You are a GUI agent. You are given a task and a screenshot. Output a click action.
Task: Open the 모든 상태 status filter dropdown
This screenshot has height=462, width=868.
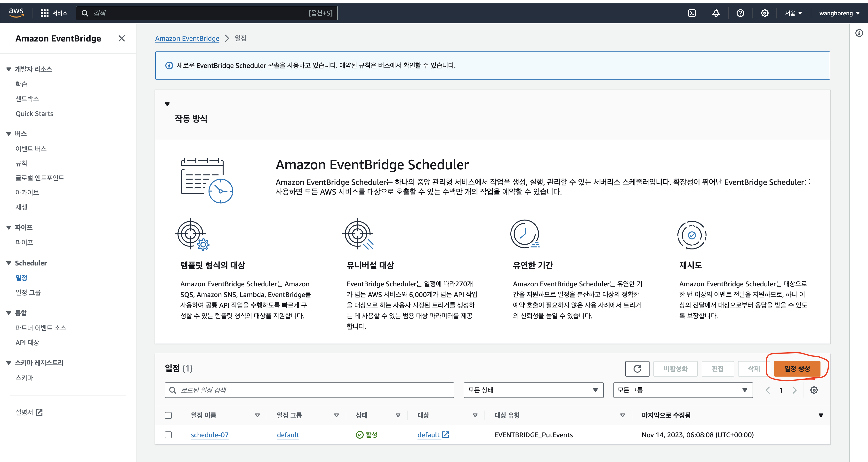tap(533, 390)
